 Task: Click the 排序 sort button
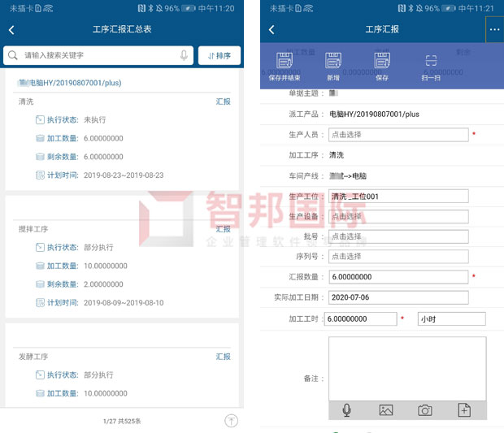[x=219, y=55]
